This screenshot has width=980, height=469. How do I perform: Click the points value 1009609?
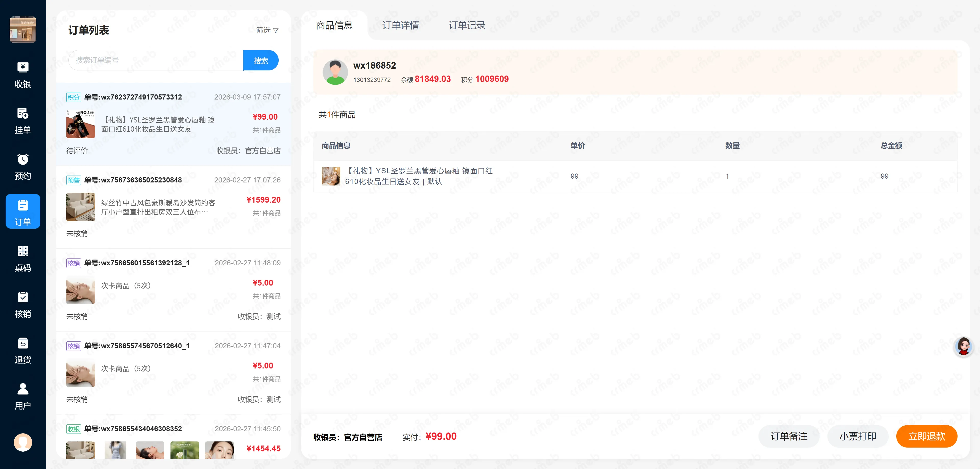[x=492, y=79]
